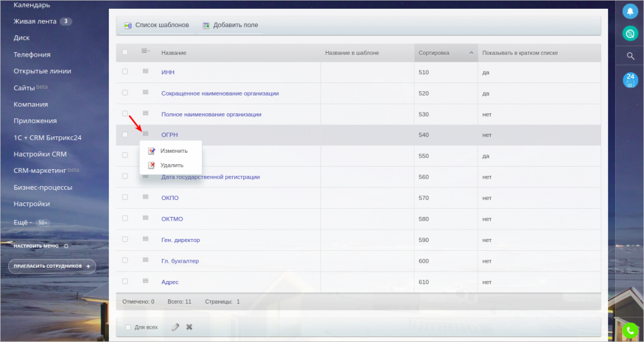The image size is (644, 342).
Task: Check the ОКТМО row checkbox
Action: tap(125, 218)
